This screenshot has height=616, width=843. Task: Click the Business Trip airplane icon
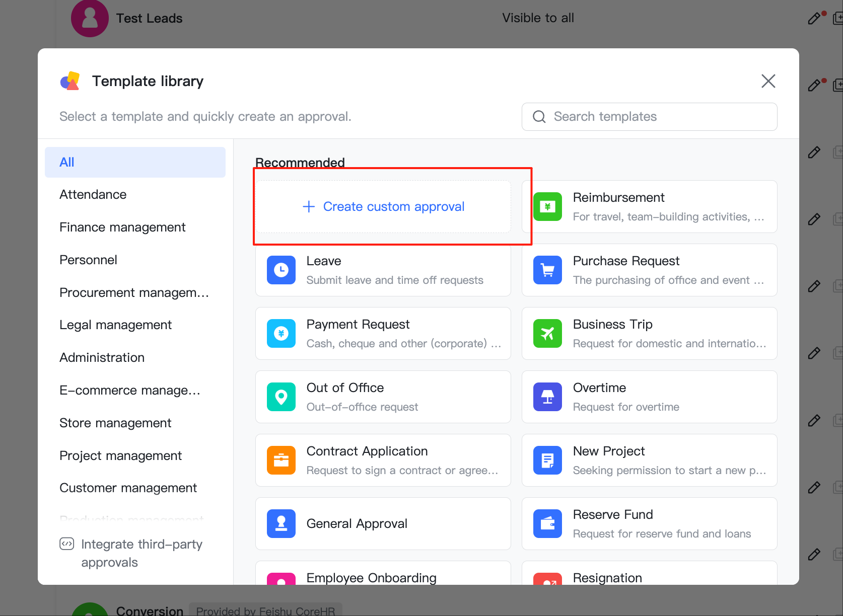(x=547, y=334)
